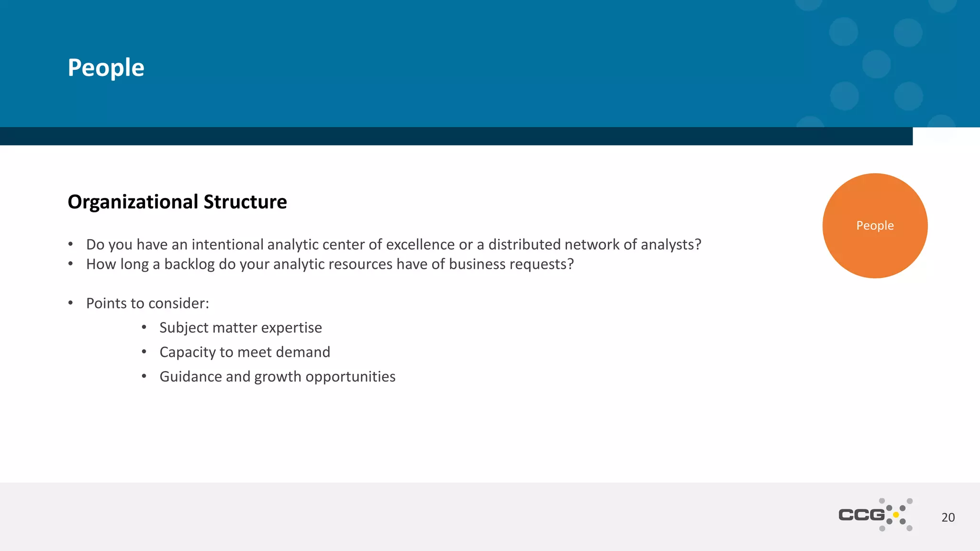Click the dark navy bar below the header
Image resolution: width=980 pixels, height=551 pixels.
click(x=455, y=136)
